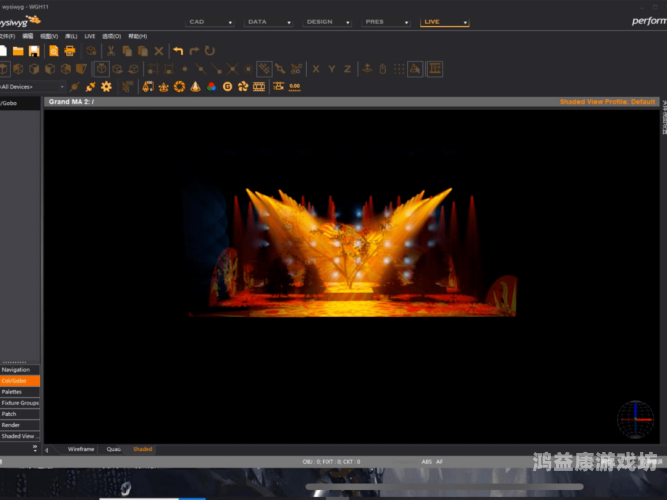Select the X axis constraint icon
Viewport: 667px width, 500px height.
(316, 69)
